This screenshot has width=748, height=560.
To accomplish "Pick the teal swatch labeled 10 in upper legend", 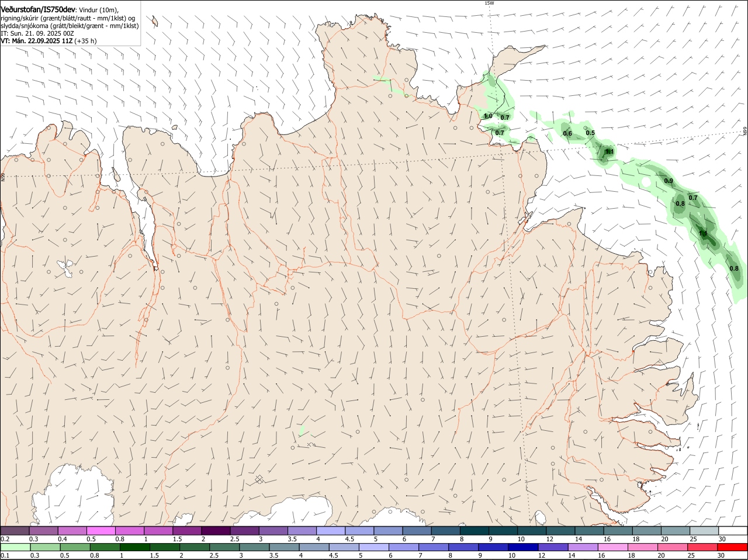I will pos(532,531).
